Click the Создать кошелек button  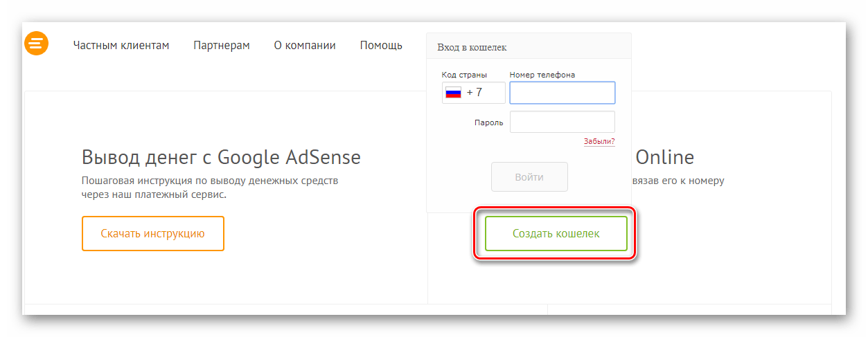(556, 234)
